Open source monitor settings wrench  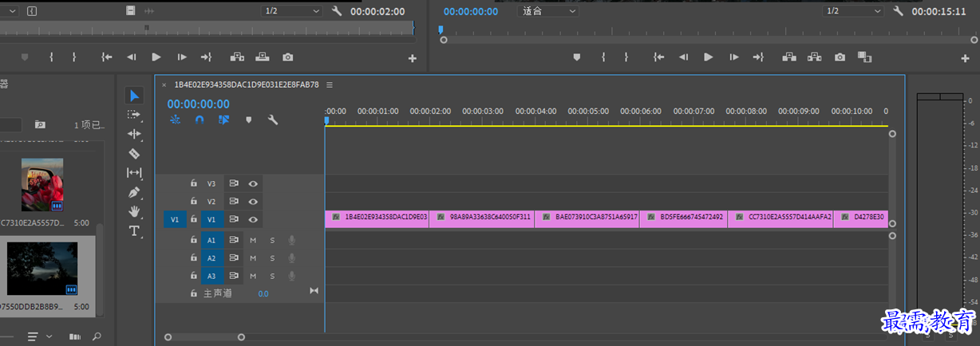337,11
